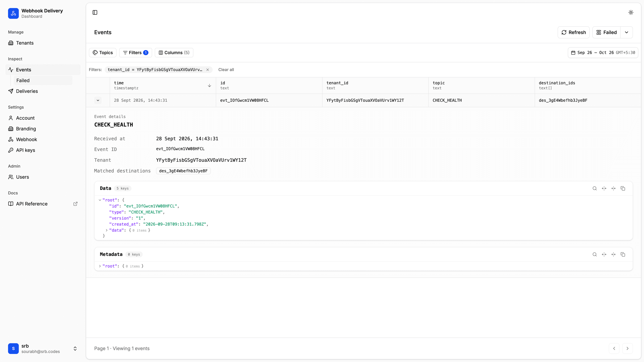Open the Columns (5) selector
This screenshot has width=644, height=362.
(x=174, y=53)
